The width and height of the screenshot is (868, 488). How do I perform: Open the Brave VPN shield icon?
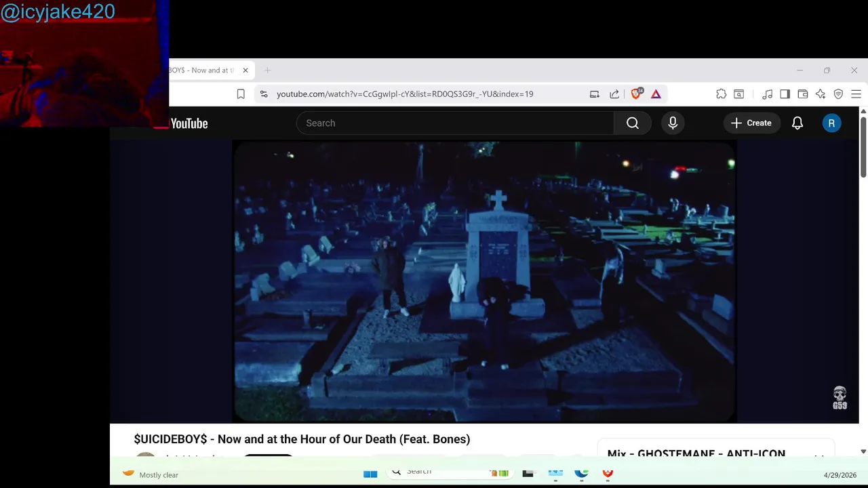pos(838,94)
